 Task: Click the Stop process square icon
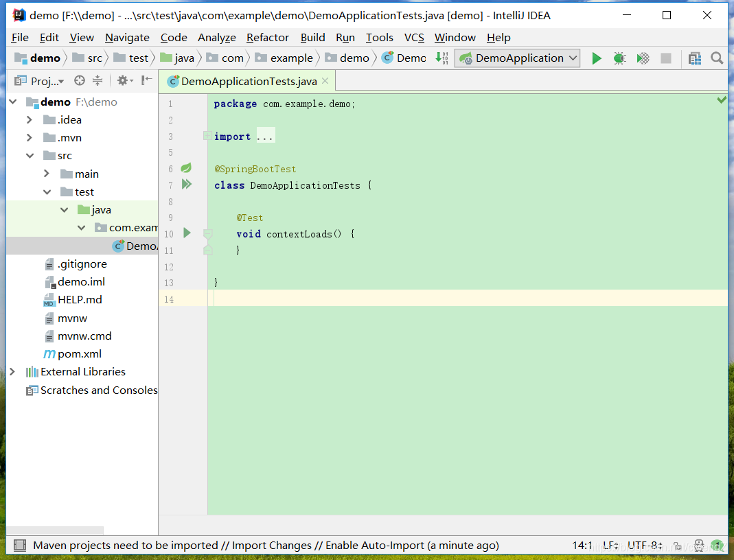[x=665, y=58]
